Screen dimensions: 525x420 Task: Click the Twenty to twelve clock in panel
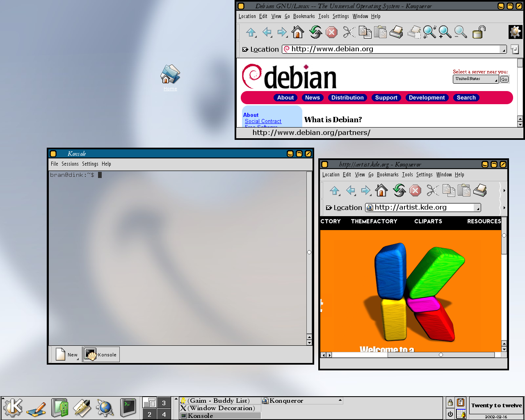pyautogui.click(x=496, y=405)
